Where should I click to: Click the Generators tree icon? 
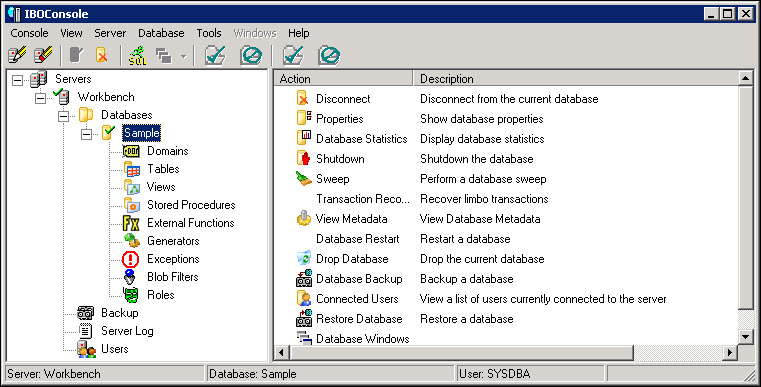pyautogui.click(x=132, y=240)
